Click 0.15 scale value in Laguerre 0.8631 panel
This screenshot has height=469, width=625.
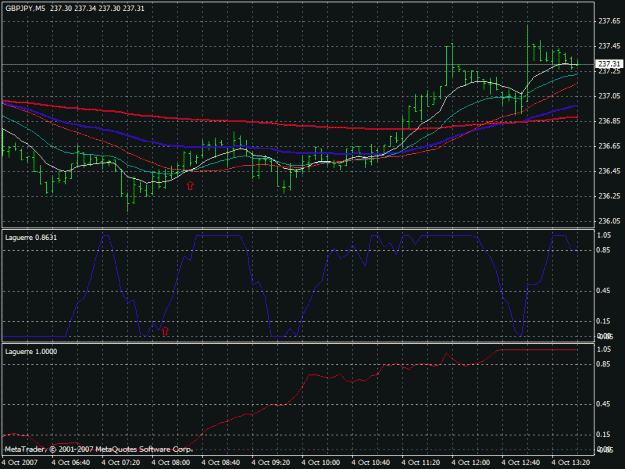[603, 321]
